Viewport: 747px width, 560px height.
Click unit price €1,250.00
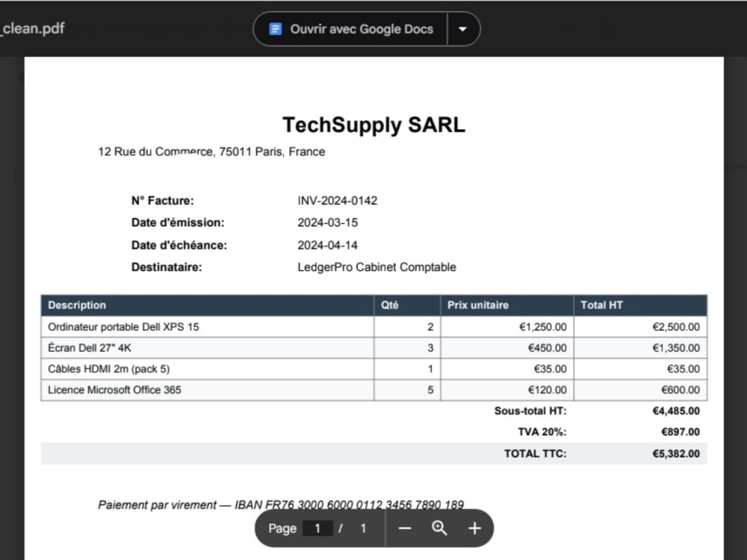(542, 327)
